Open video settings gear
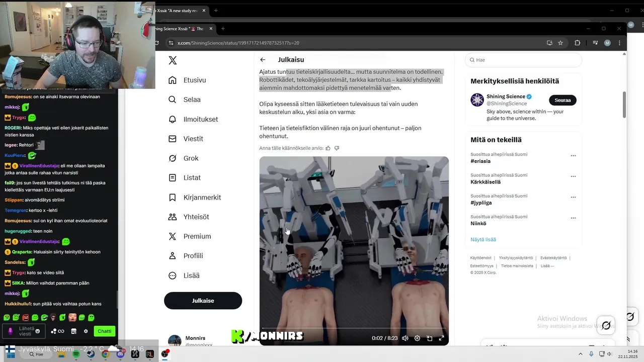Image resolution: width=644 pixels, height=362 pixels. click(417, 338)
